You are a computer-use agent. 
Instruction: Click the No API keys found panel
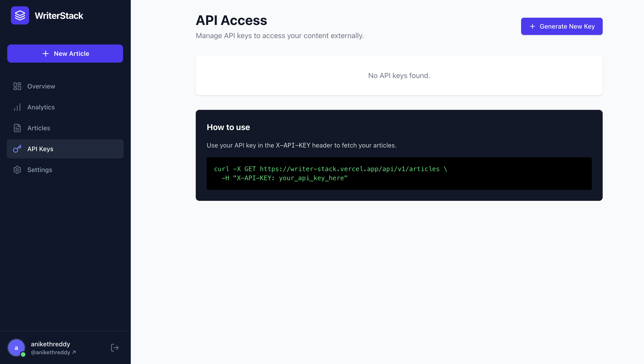(x=399, y=75)
